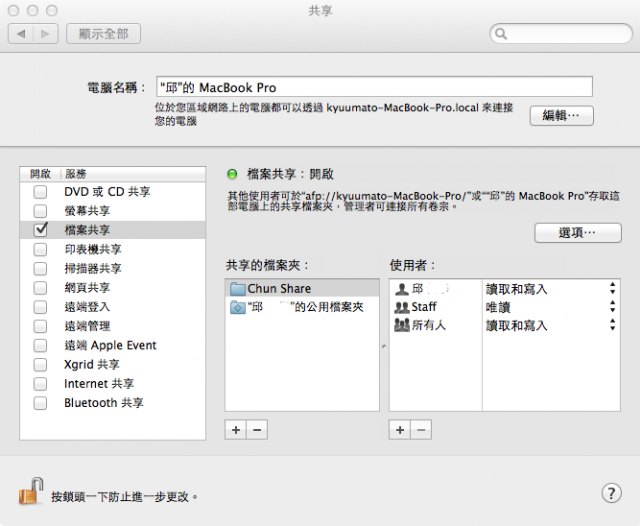Click the search input field
Screen dimensions: 640x526
click(561, 34)
